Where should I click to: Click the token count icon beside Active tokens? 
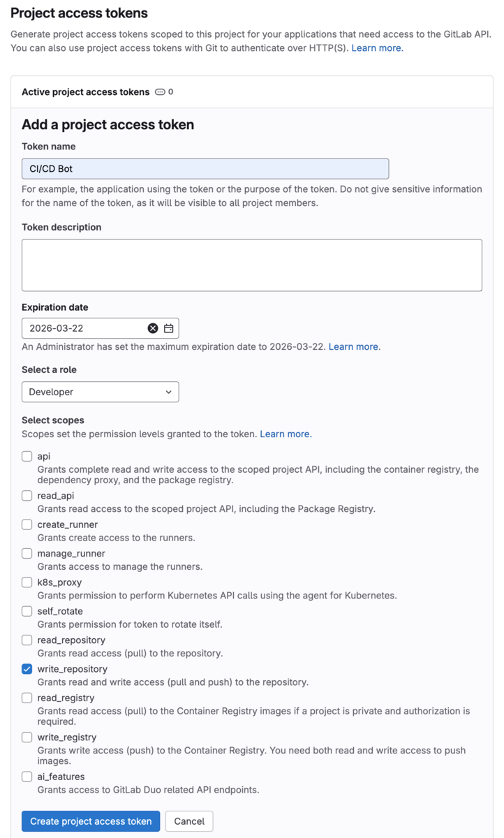[160, 92]
